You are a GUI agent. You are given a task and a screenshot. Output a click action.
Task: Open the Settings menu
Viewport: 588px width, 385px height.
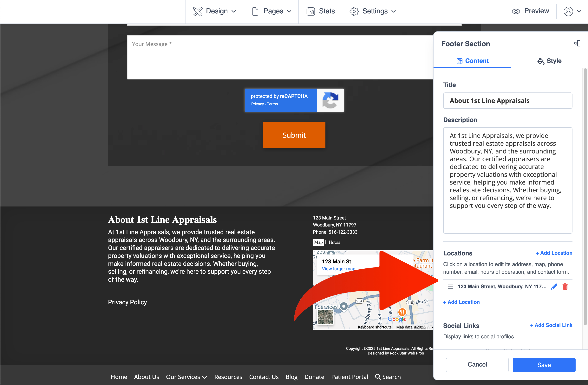coord(372,11)
